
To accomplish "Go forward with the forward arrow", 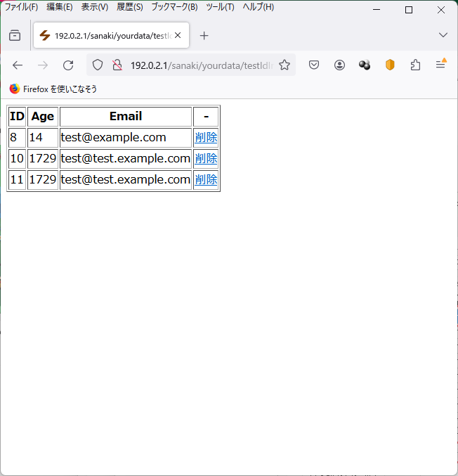I will pyautogui.click(x=43, y=65).
